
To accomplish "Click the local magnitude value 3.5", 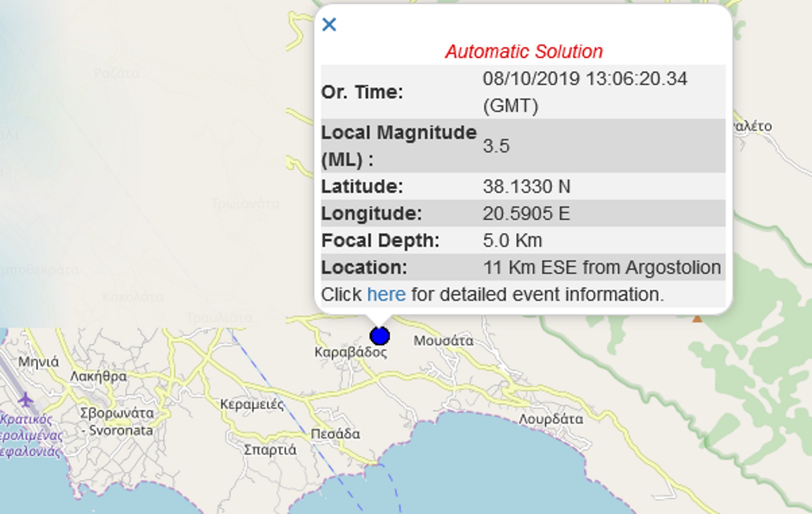I will pyautogui.click(x=496, y=146).
